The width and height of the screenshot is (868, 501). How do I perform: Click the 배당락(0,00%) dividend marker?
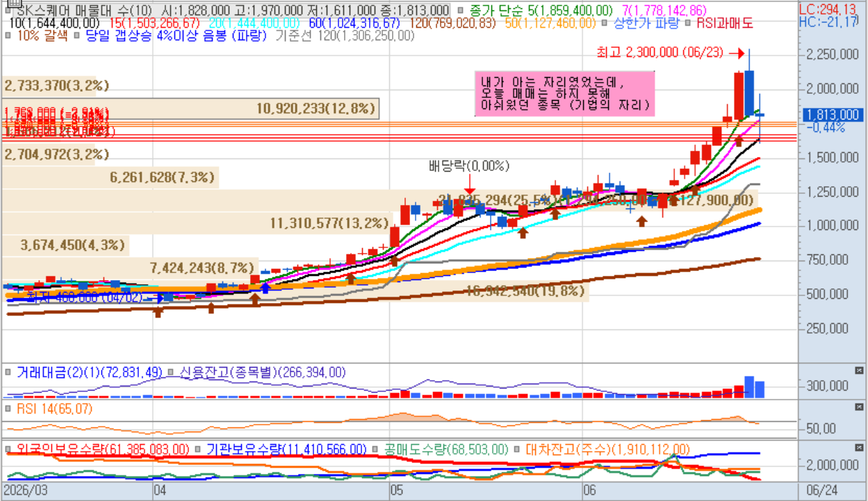coord(469,166)
